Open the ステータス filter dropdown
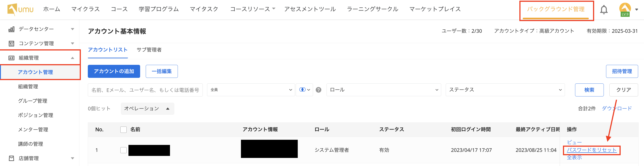 click(505, 90)
